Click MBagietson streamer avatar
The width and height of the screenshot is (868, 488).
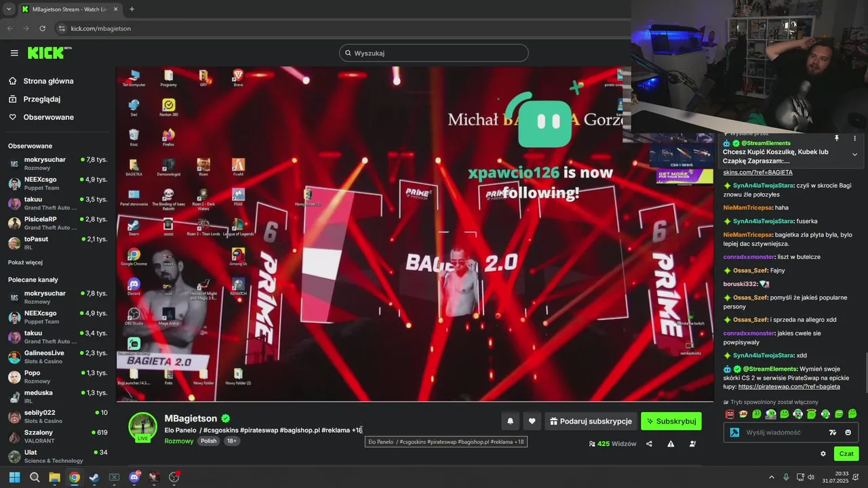pyautogui.click(x=143, y=427)
